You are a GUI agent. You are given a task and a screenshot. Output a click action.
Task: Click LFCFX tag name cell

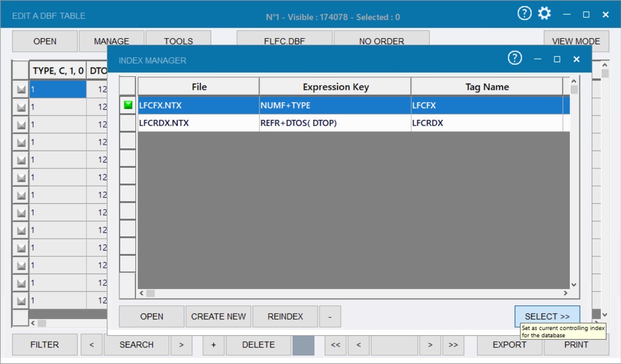coord(487,105)
